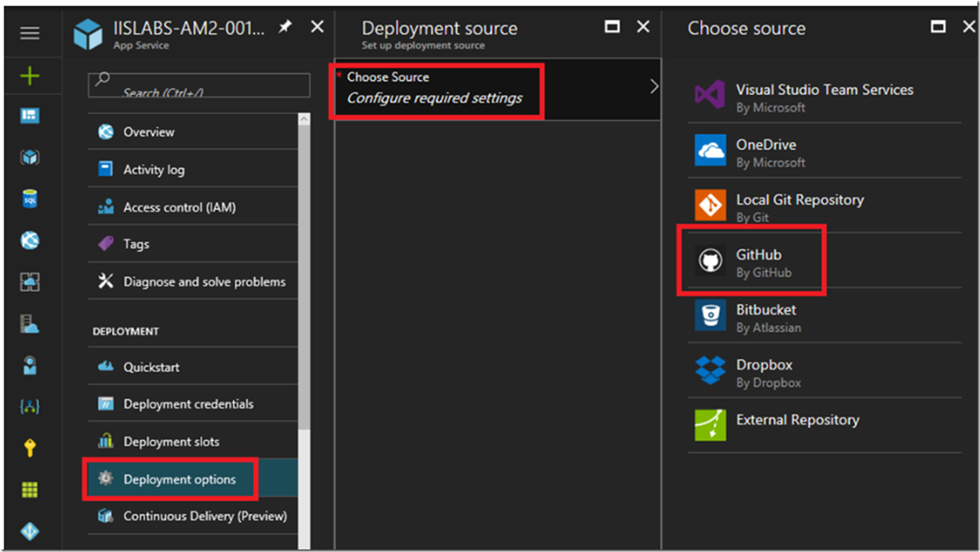The image size is (980, 552).
Task: Open the SQL databases icon in the sidebar
Action: 30,199
